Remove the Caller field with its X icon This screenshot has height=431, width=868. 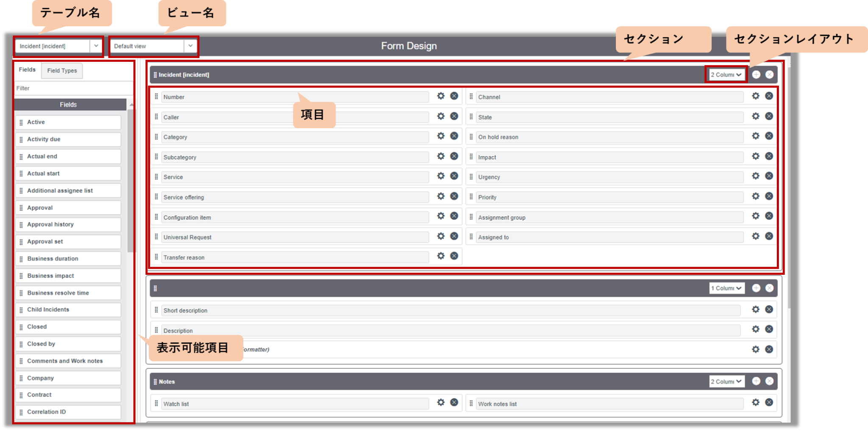click(x=454, y=116)
